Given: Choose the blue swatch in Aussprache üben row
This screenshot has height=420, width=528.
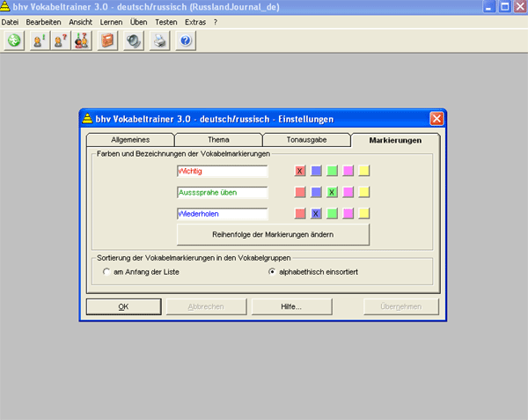Looking at the screenshot, I should [x=316, y=192].
